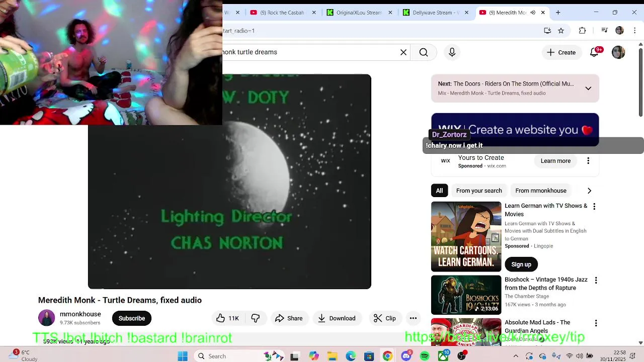
Task: Open options for Absolute Mad Lads video
Action: [x=596, y=323]
